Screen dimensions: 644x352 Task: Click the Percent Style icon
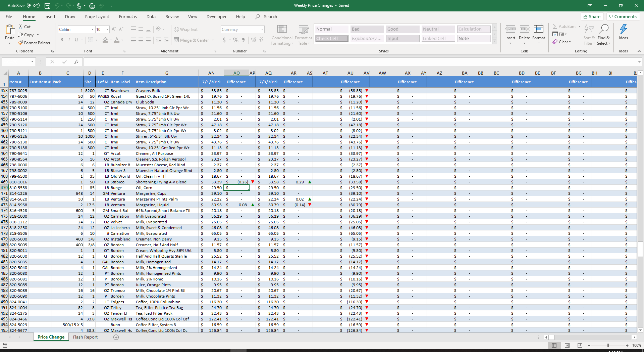236,40
